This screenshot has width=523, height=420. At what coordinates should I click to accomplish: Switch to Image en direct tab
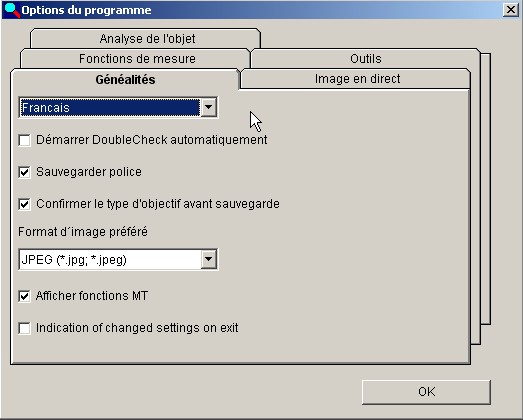coord(356,79)
